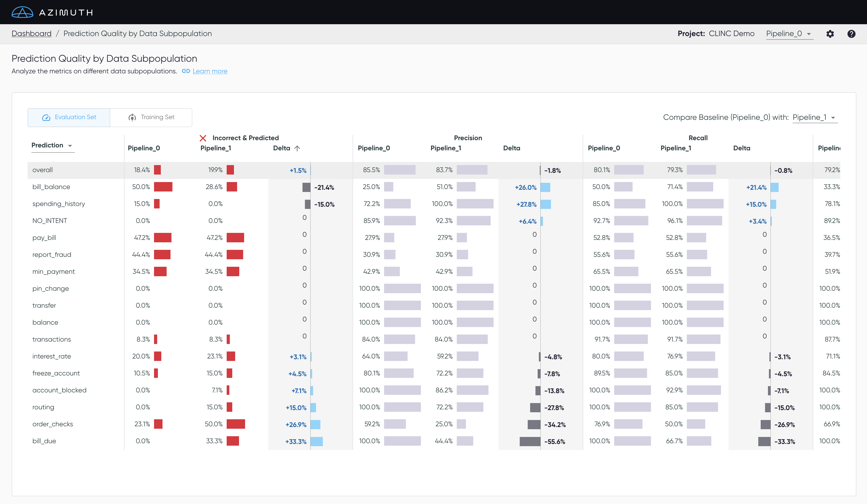Select the overall row label
Image resolution: width=867 pixels, height=504 pixels.
42,170
